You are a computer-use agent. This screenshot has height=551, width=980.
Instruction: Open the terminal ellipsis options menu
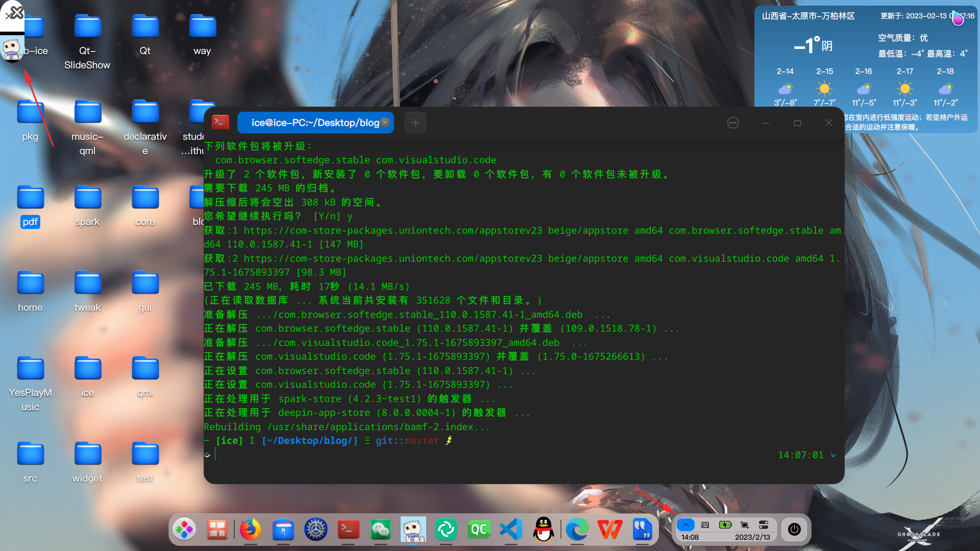(x=733, y=122)
